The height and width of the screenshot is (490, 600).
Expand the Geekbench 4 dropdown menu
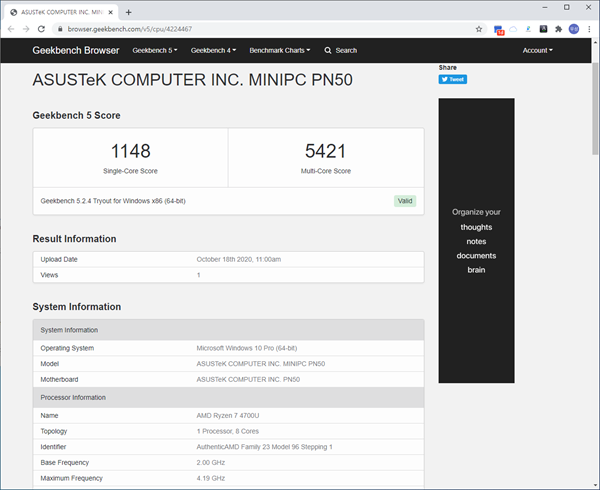[213, 50]
